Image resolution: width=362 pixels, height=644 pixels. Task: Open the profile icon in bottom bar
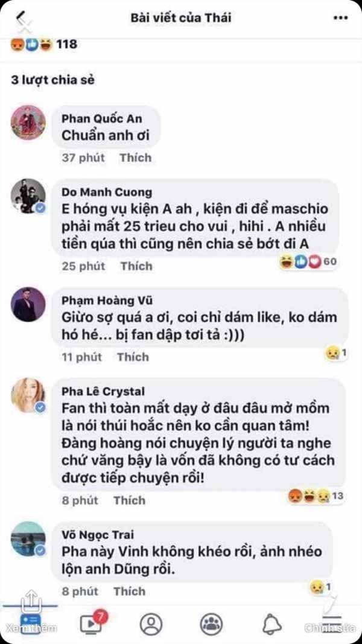(151, 624)
